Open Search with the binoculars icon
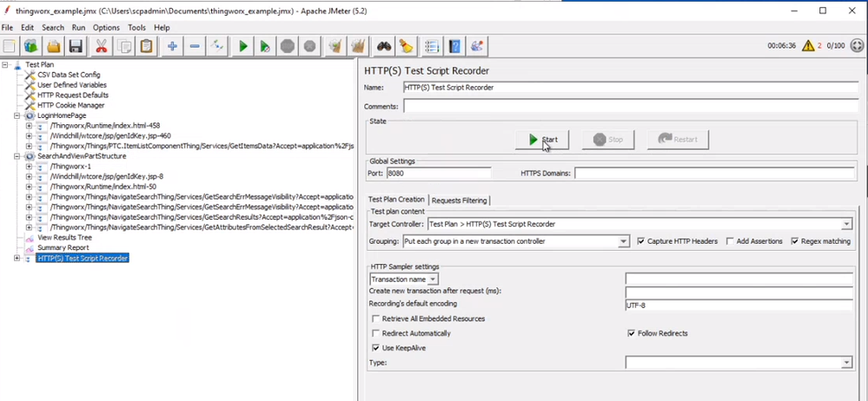Viewport: 868px width, 401px height. pos(384,47)
